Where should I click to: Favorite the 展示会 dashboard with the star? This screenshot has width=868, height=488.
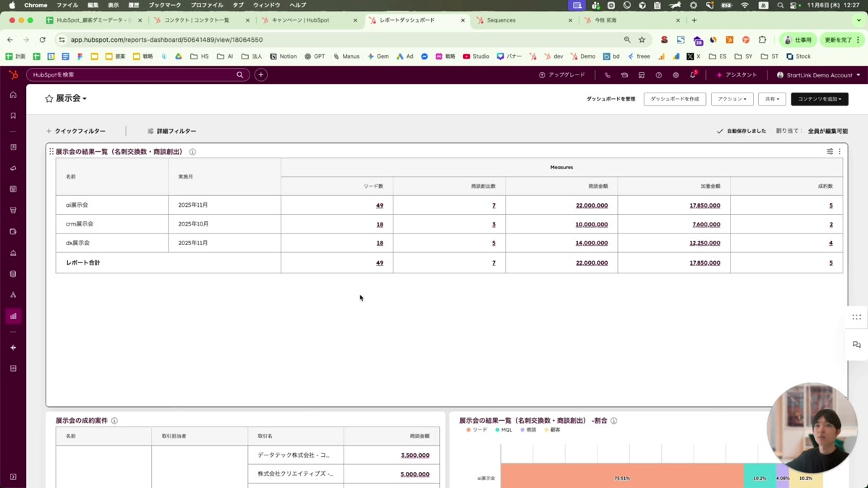pyautogui.click(x=49, y=98)
